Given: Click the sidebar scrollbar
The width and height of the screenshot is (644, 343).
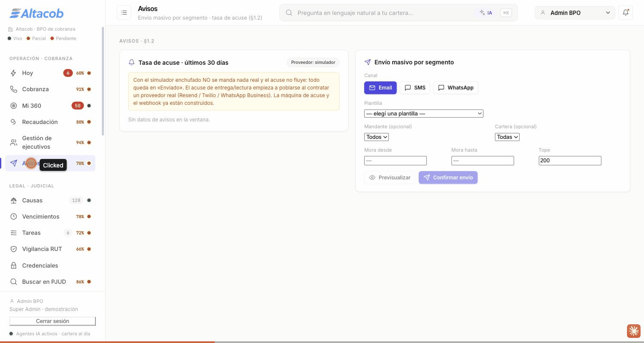Looking at the screenshot, I should (x=103, y=81).
